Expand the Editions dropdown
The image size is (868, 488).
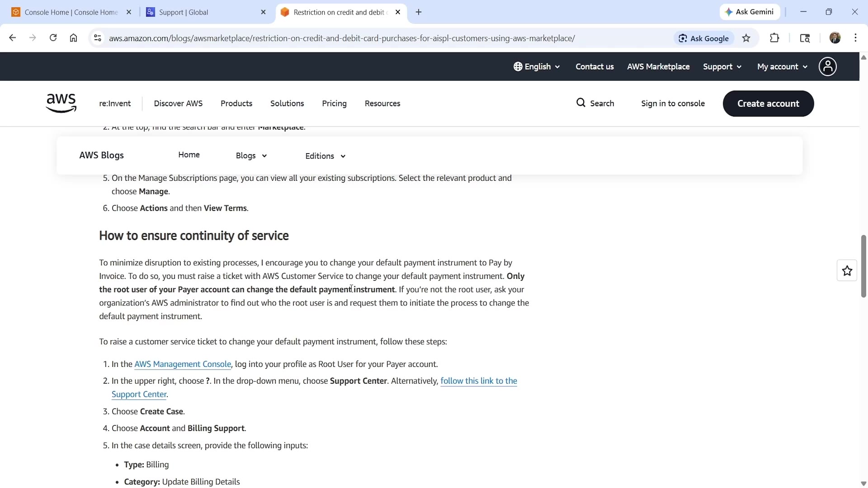point(325,156)
